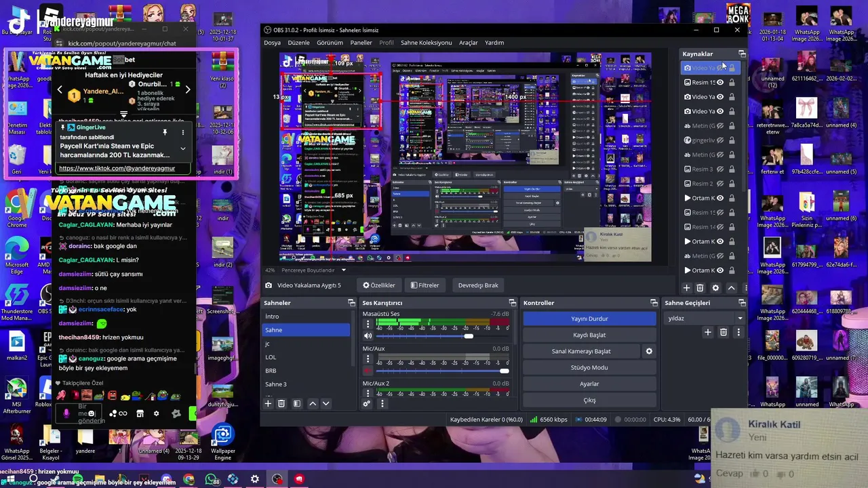Open transition properties three-dot menu
Screen dimensions: 868x488
coord(738,332)
